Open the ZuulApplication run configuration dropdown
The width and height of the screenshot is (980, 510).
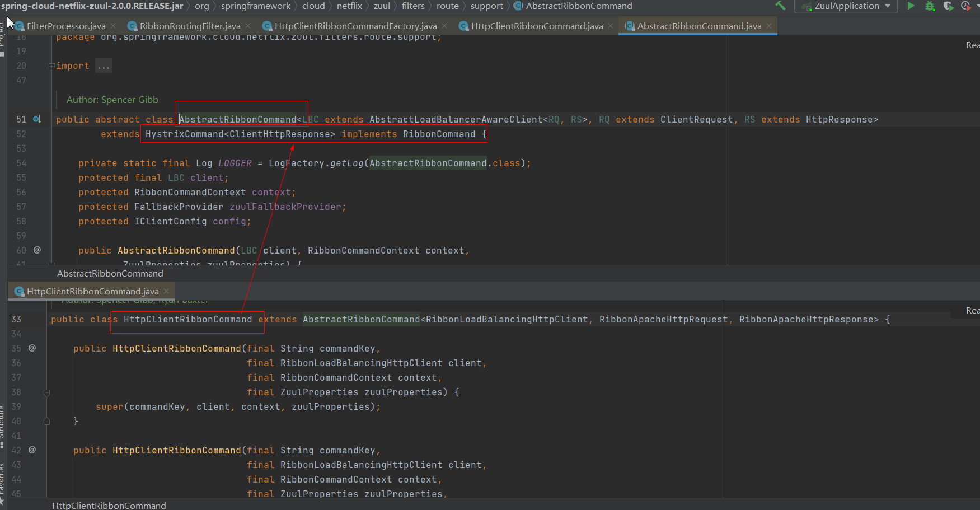846,6
